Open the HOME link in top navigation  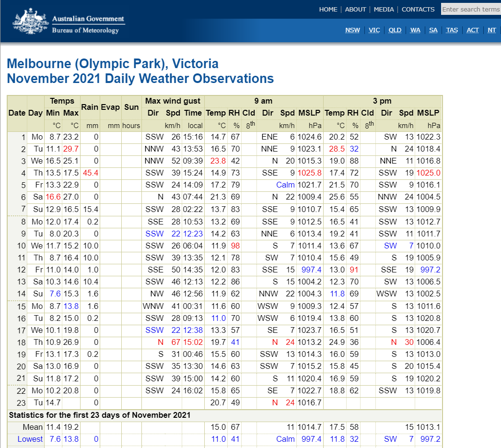pyautogui.click(x=328, y=10)
